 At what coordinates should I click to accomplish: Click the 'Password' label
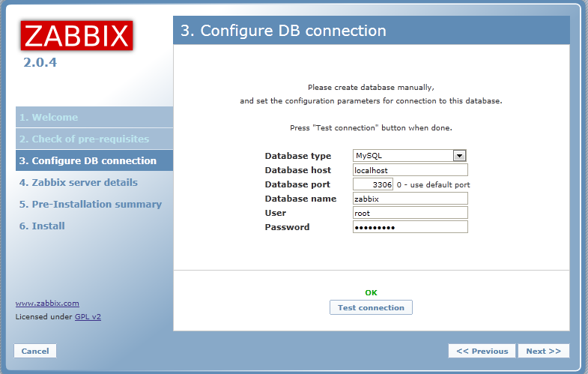(287, 227)
